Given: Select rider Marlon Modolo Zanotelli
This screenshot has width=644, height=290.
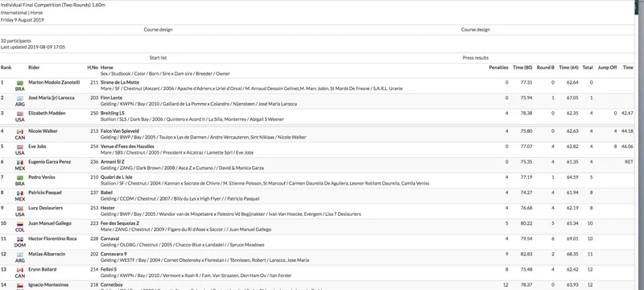Looking at the screenshot, I should 54,82.
